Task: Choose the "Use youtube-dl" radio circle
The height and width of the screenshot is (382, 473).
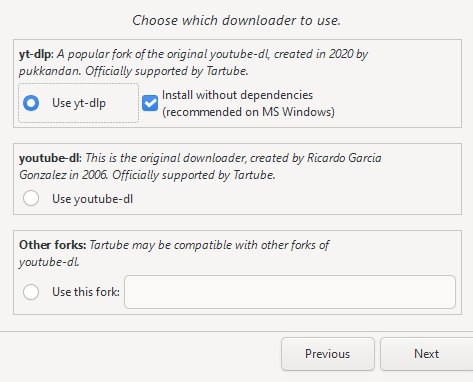Action: (x=31, y=198)
